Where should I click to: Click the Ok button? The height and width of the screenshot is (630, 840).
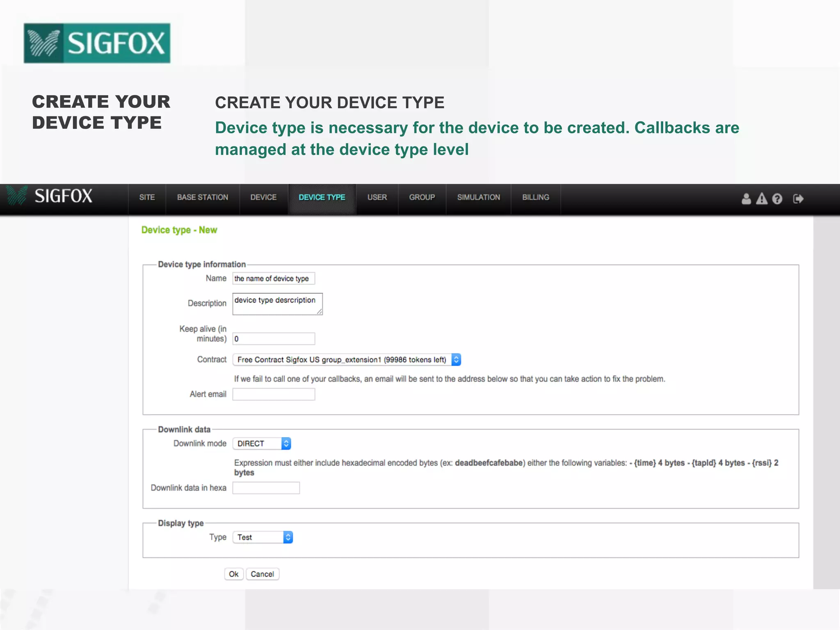tap(234, 574)
